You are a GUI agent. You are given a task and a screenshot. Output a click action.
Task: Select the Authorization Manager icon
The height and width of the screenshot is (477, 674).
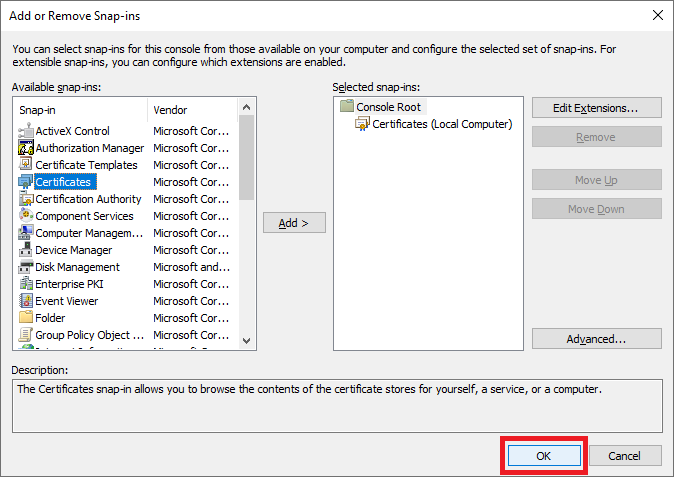26,148
